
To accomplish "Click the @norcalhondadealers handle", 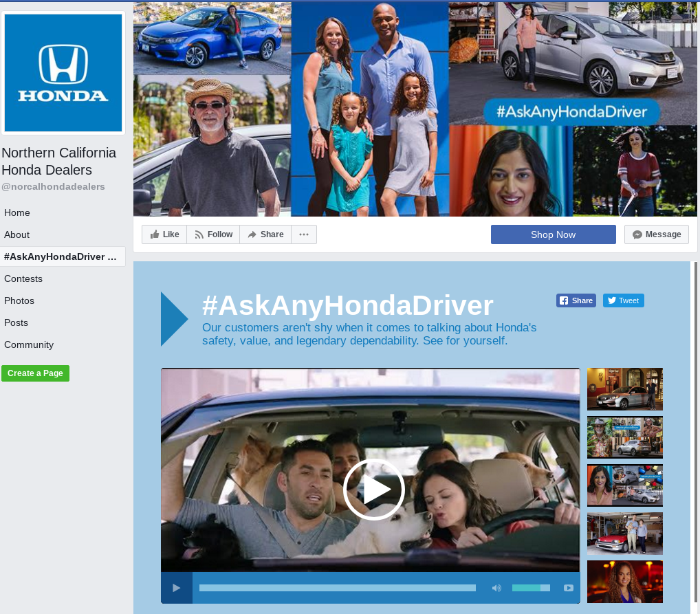I will pos(53,186).
